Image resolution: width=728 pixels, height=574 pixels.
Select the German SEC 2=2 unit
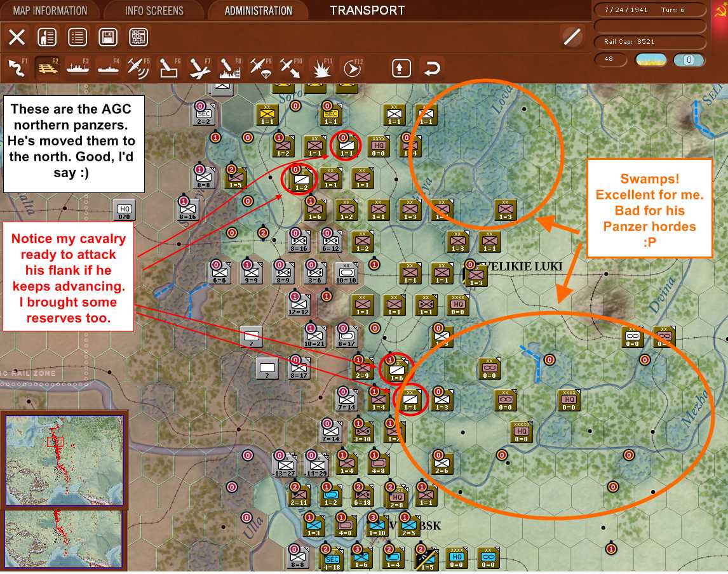pos(204,115)
